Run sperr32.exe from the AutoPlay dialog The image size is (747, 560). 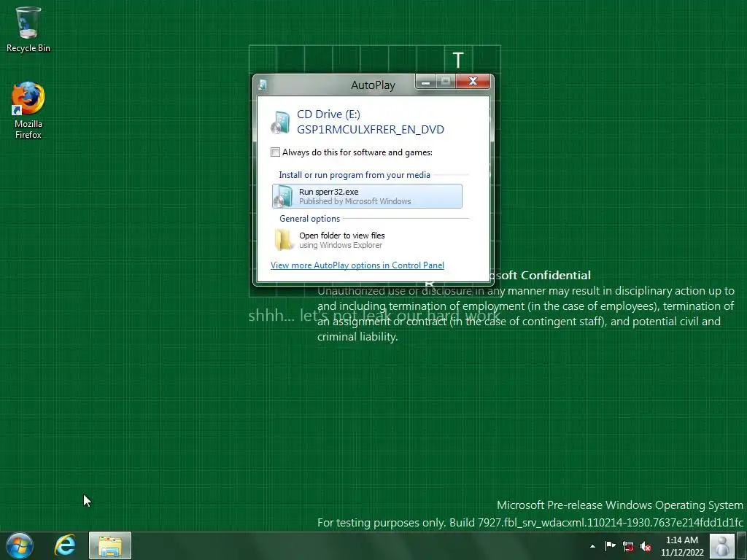pyautogui.click(x=367, y=196)
